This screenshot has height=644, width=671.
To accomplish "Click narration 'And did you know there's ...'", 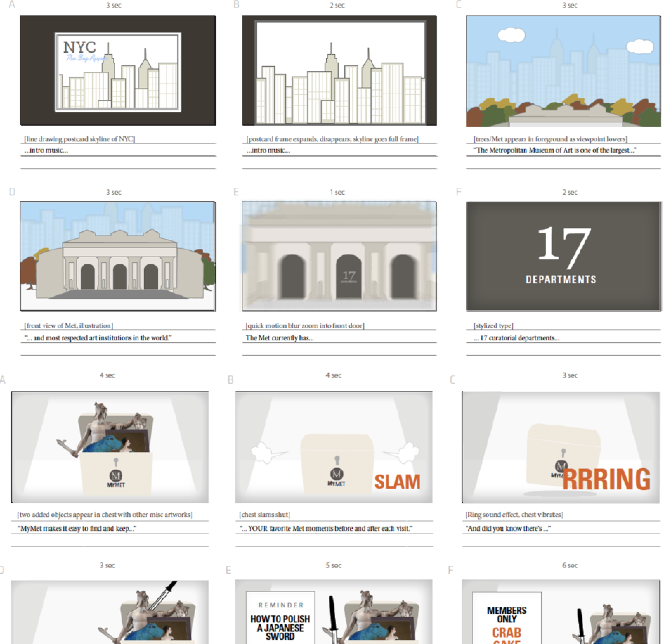I will point(508,528).
